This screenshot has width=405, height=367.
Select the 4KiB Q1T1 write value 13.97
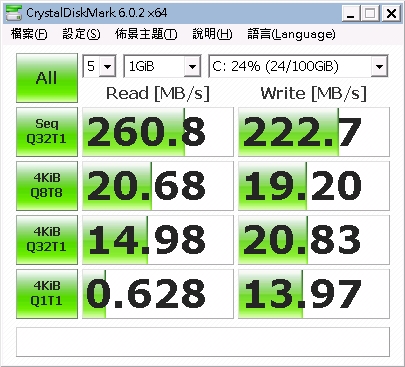click(314, 294)
